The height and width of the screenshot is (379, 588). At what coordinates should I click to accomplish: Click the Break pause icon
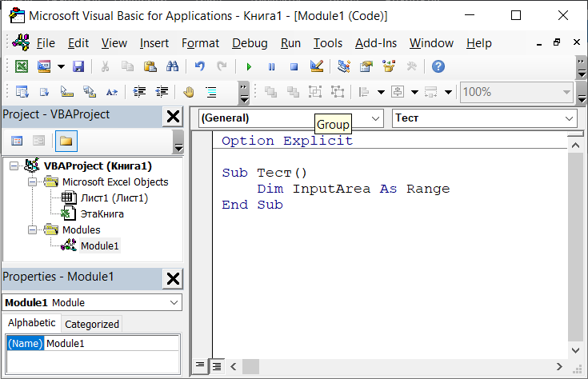(x=271, y=67)
